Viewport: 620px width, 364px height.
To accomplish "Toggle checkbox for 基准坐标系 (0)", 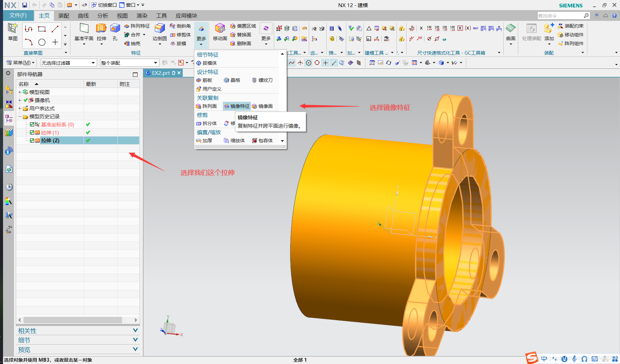I will coord(32,124).
